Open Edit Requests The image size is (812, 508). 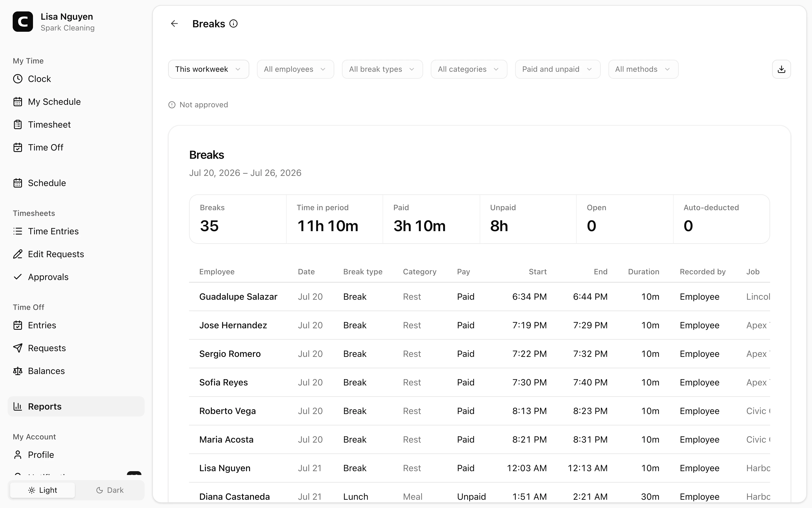[x=76, y=254]
